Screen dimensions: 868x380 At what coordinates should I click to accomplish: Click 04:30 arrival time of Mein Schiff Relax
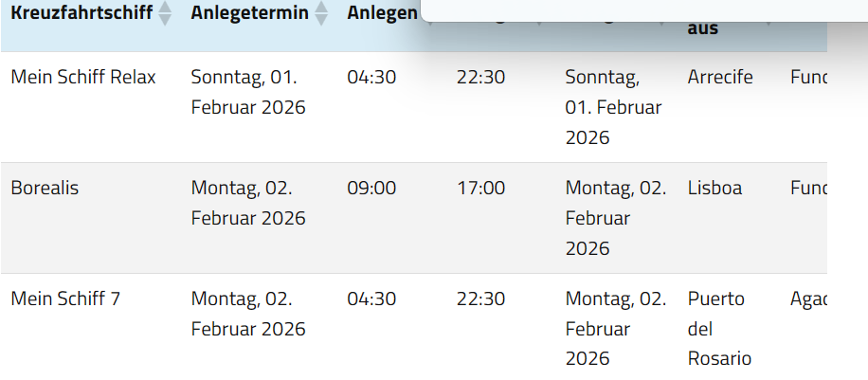[x=371, y=77]
